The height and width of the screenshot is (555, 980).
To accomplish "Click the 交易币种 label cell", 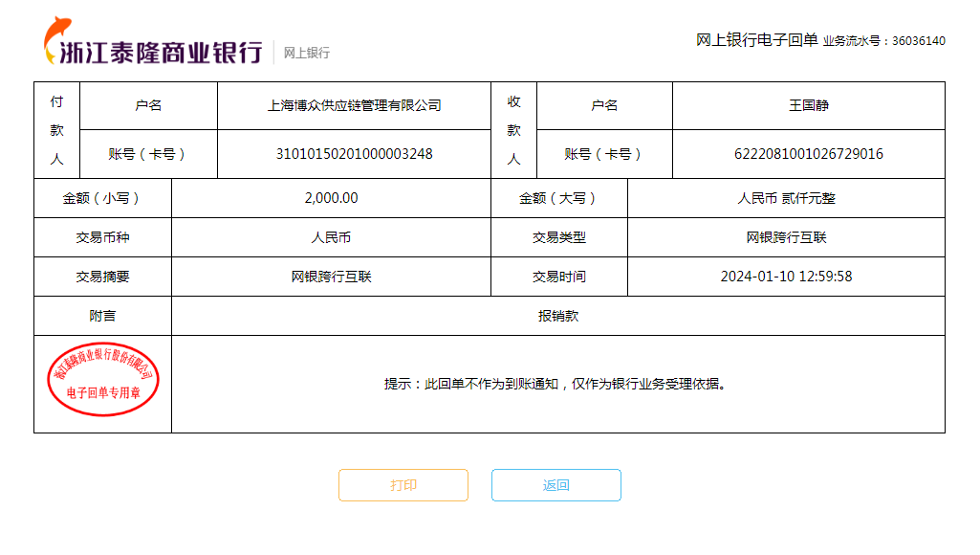I will coord(102,237).
